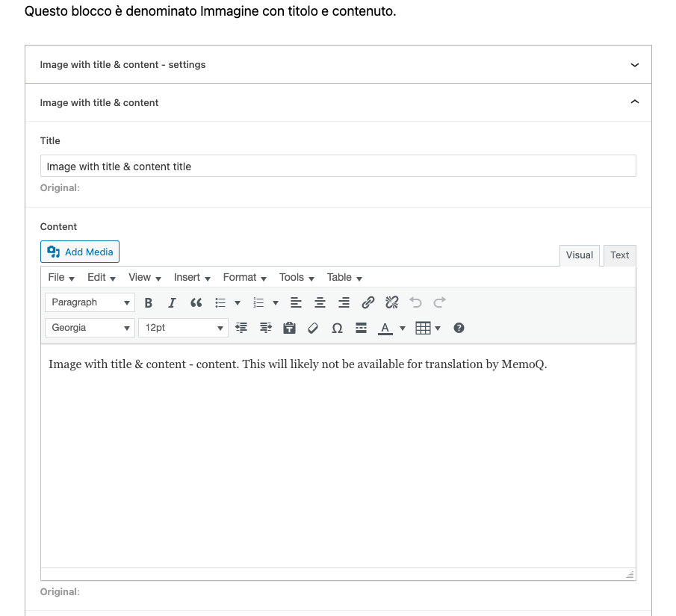Screen dimensions: 676x616
Task: Open the Tools menu
Action: [x=297, y=277]
